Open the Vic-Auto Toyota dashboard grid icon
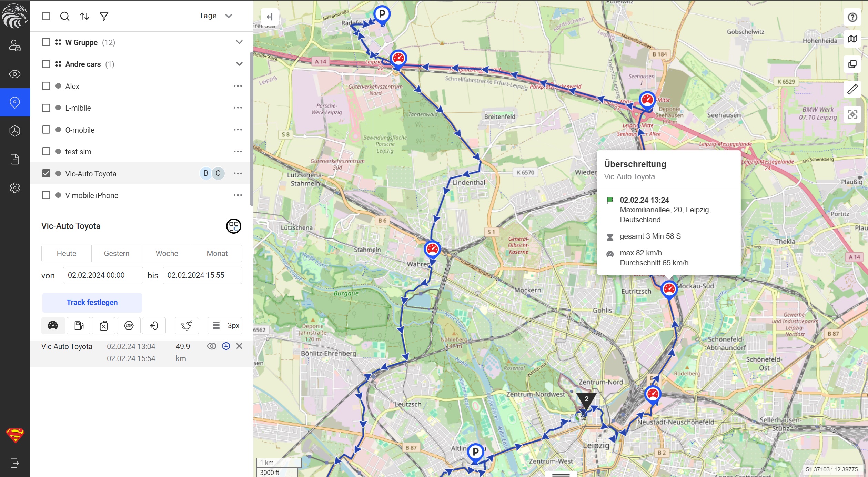Screen dimensions: 868x477 [233, 226]
